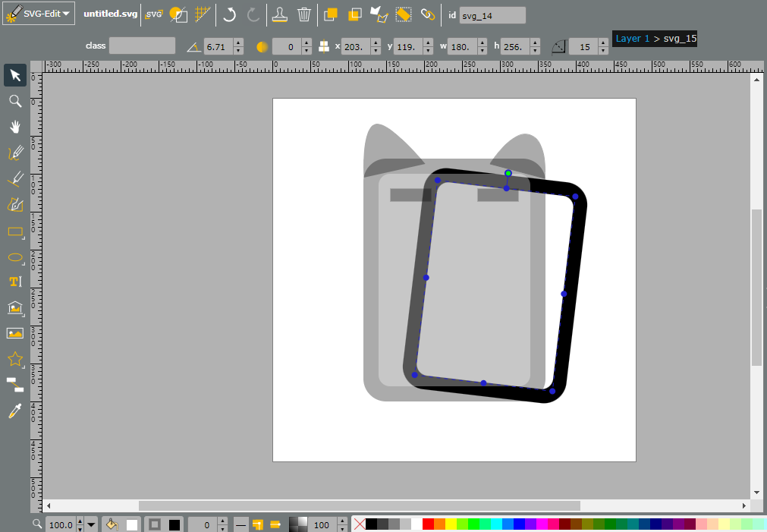Select the Star shape tool

[x=15, y=359]
